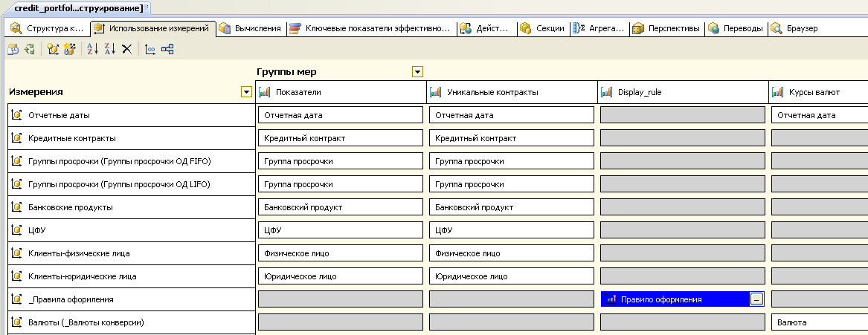Click the Банковские продукты dimension icon

[16, 207]
